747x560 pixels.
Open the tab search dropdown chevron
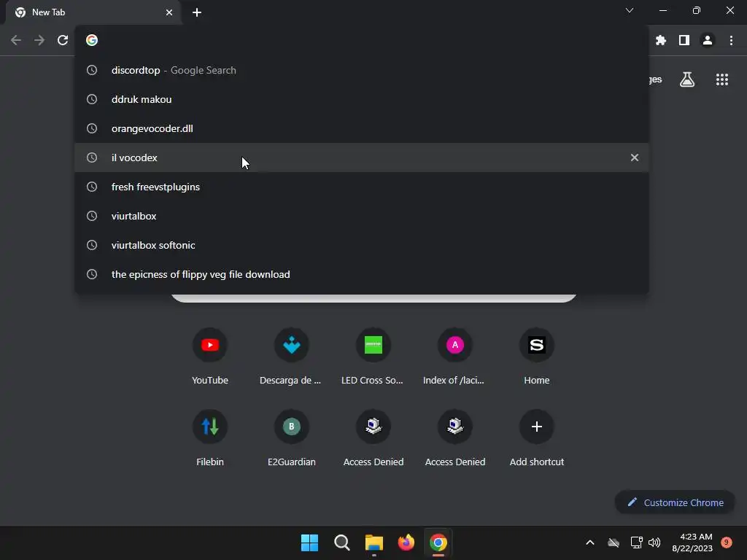(630, 10)
